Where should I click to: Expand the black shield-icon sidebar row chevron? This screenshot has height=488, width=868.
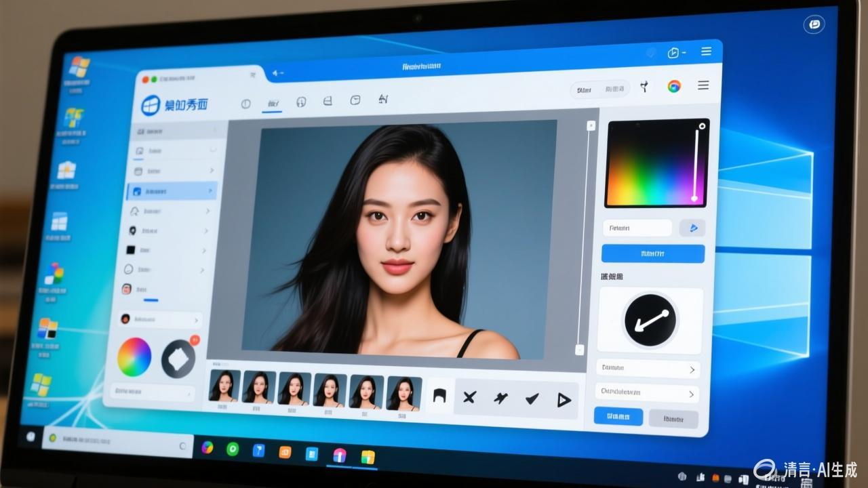click(205, 231)
